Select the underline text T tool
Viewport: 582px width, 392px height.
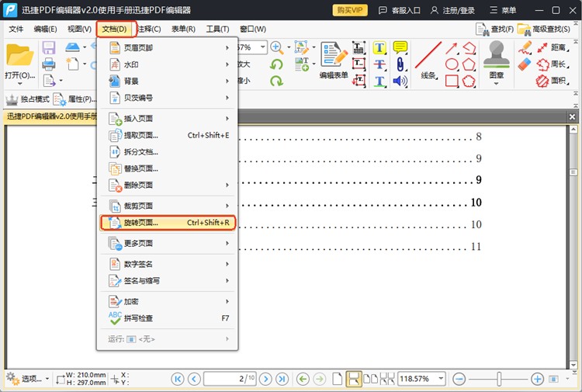(379, 81)
